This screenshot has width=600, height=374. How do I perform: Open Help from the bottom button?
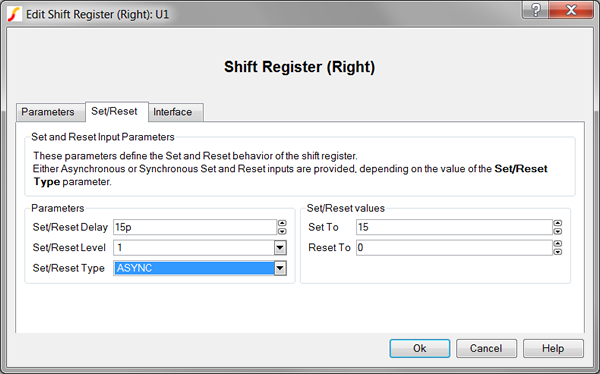(553, 348)
